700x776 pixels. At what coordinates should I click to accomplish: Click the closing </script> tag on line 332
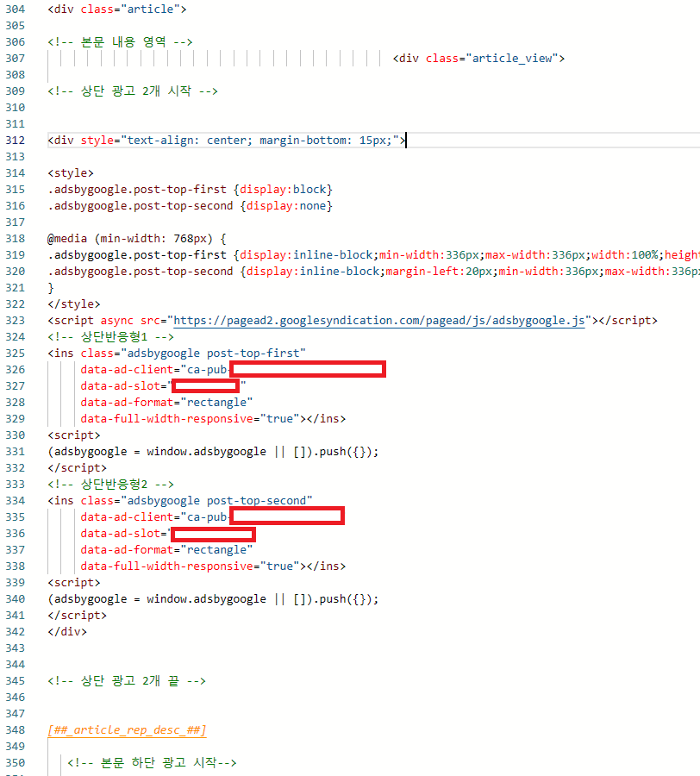(x=78, y=468)
